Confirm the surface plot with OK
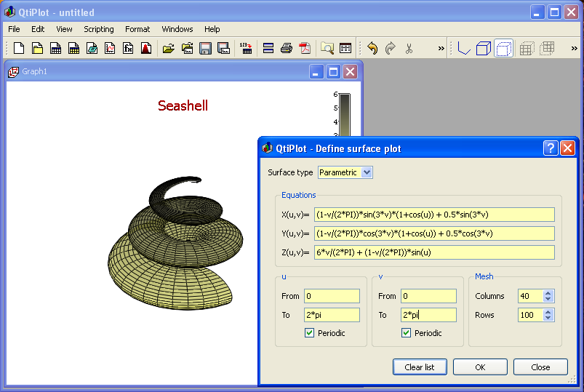This screenshot has height=392, width=584. (x=480, y=367)
